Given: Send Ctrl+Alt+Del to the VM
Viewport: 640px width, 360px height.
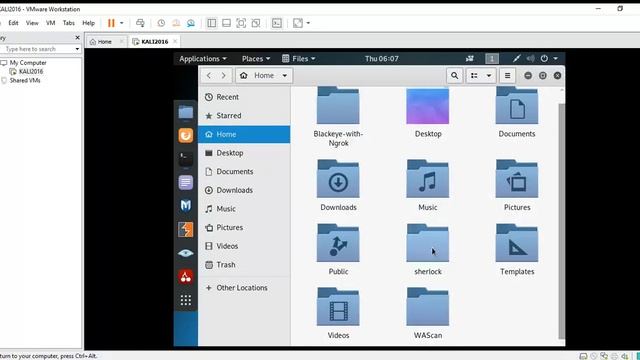Looking at the screenshot, I should (x=140, y=23).
